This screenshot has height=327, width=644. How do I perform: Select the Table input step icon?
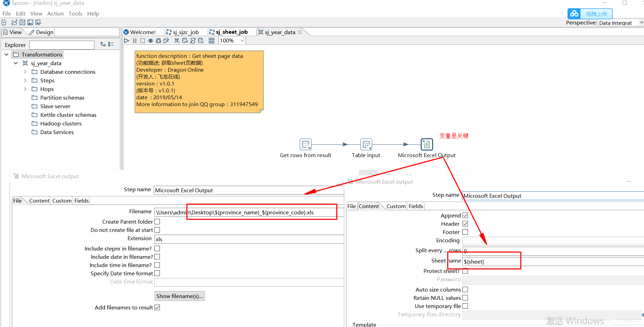pyautogui.click(x=366, y=144)
